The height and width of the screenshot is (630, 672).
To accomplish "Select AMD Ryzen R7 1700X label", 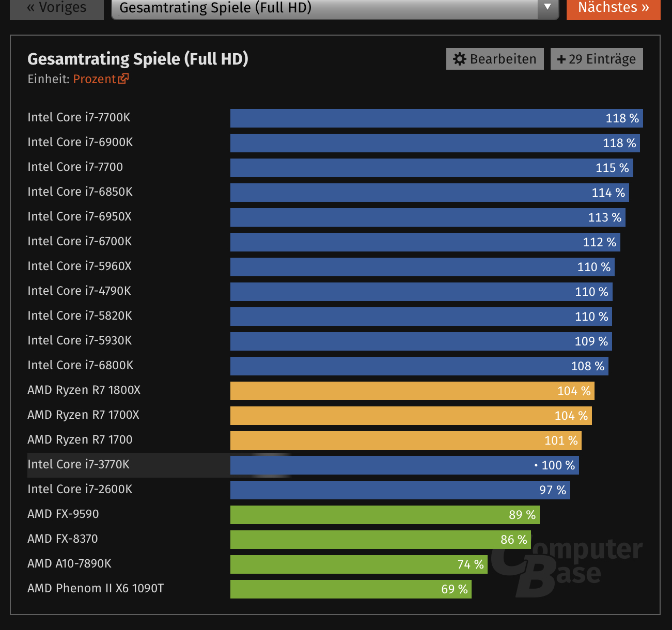I will (84, 415).
